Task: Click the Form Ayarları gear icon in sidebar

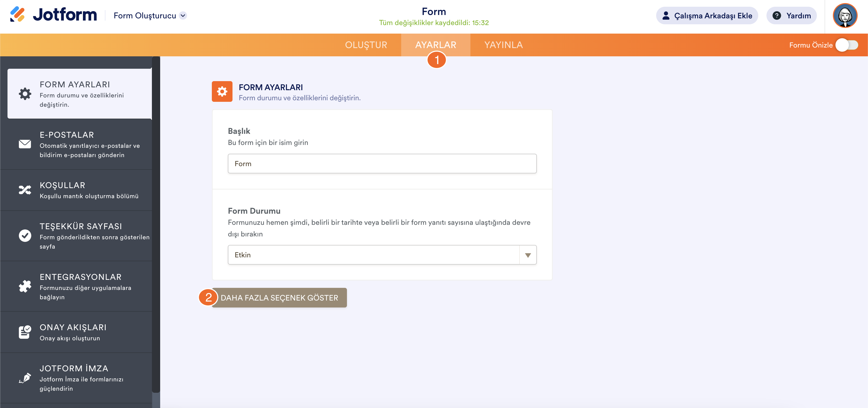Action: coord(25,94)
